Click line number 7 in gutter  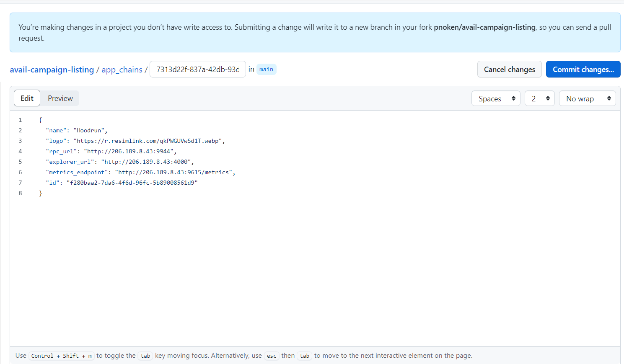coord(20,183)
